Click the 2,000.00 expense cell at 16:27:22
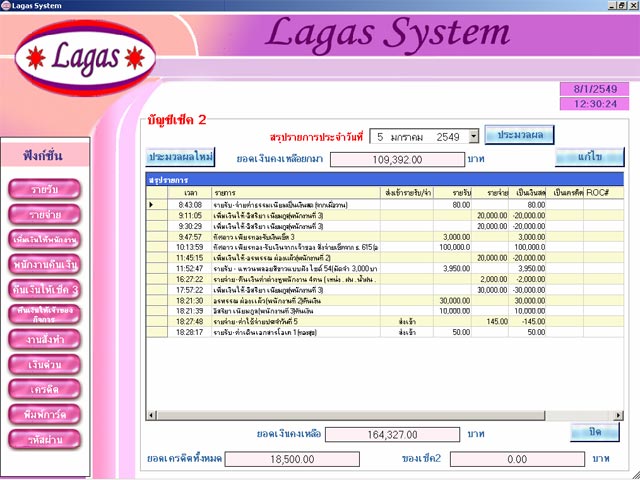Image resolution: width=640 pixels, height=480 pixels. coord(490,279)
